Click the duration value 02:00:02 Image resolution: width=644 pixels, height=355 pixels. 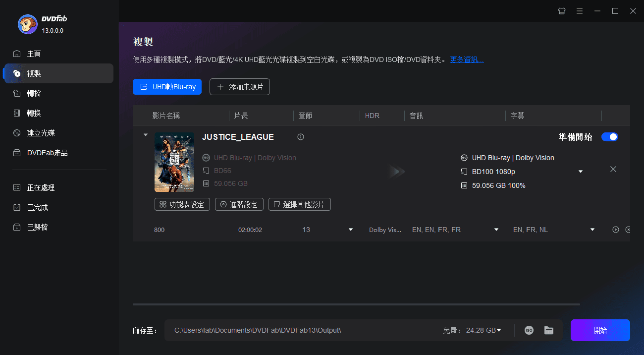coord(250,230)
